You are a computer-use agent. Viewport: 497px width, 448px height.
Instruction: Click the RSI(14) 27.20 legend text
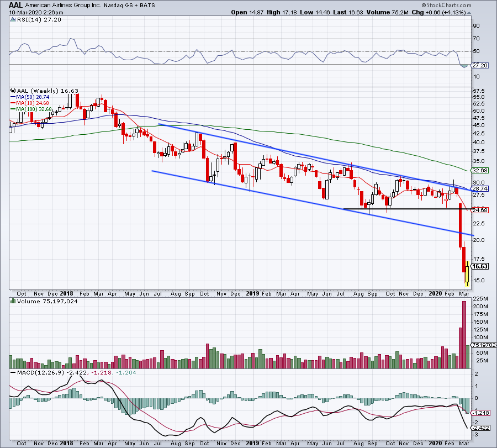[39, 20]
